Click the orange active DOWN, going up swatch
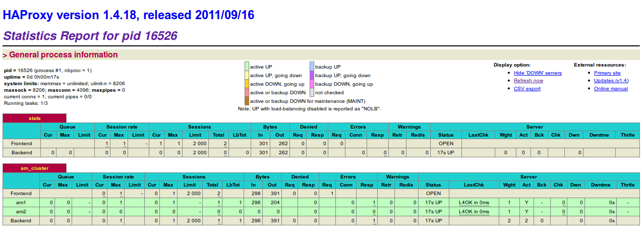The width and height of the screenshot is (644, 242). (x=247, y=84)
